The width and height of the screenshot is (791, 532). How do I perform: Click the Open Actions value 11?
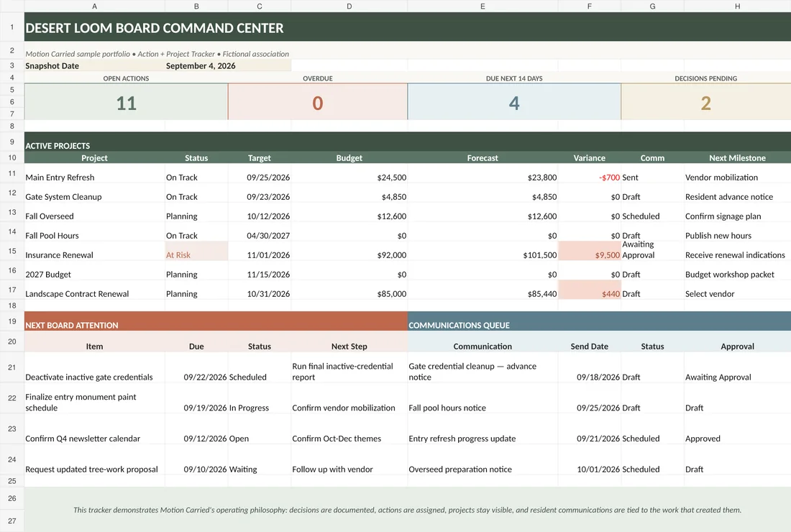[x=126, y=102]
